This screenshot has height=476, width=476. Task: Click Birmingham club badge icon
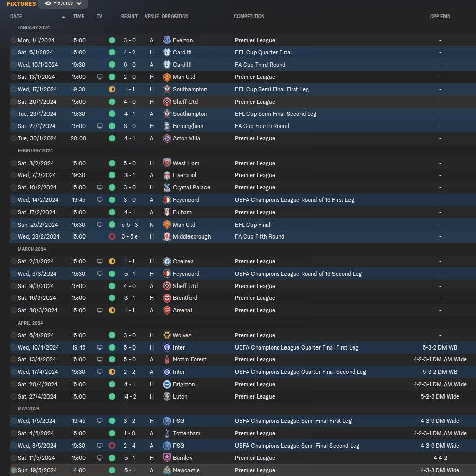(x=167, y=126)
